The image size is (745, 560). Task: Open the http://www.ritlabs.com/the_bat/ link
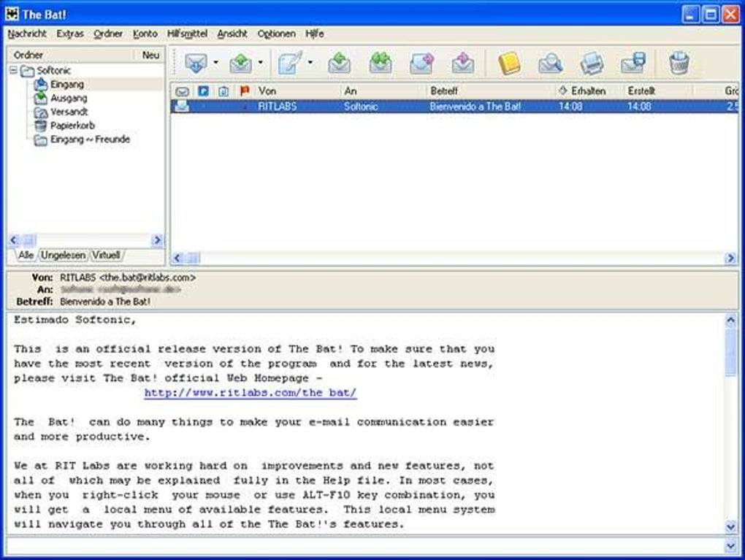coord(251,393)
